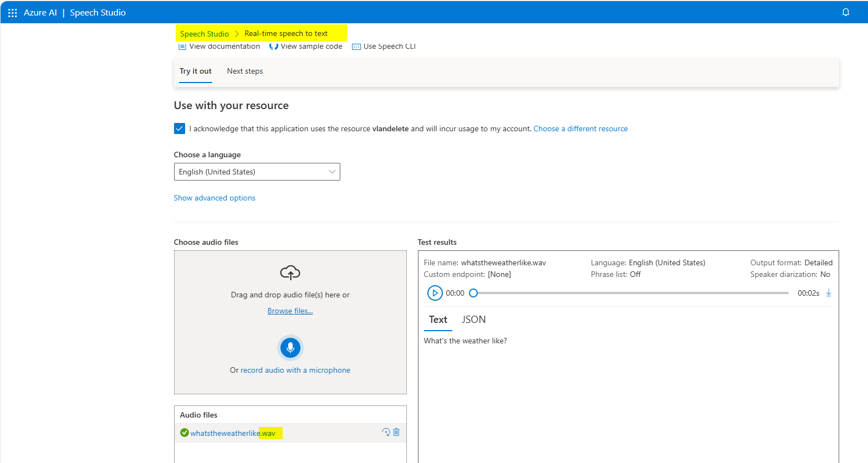Click the View documentation icon
The height and width of the screenshot is (463, 868).
point(182,47)
